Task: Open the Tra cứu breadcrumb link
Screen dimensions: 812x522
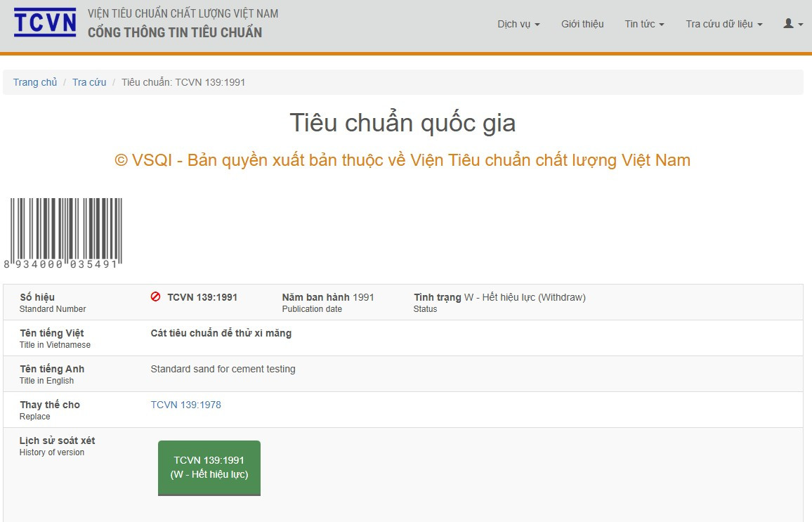Action: pyautogui.click(x=89, y=82)
